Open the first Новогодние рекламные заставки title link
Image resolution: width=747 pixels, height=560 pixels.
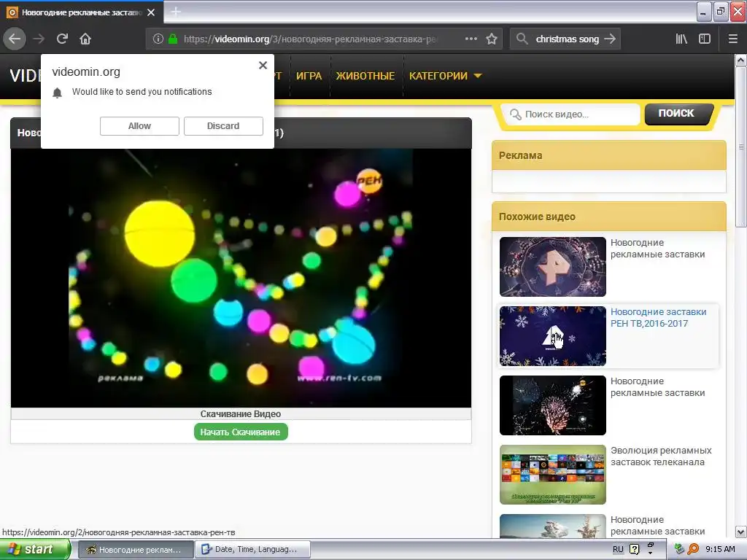coord(657,249)
